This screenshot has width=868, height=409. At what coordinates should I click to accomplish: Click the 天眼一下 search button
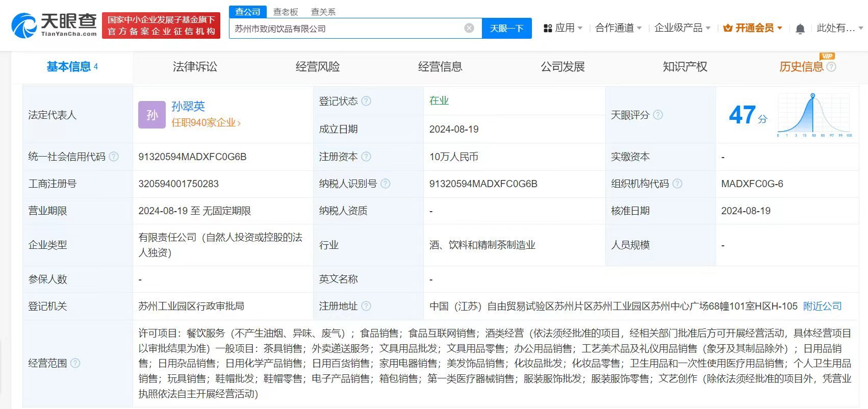click(x=506, y=28)
